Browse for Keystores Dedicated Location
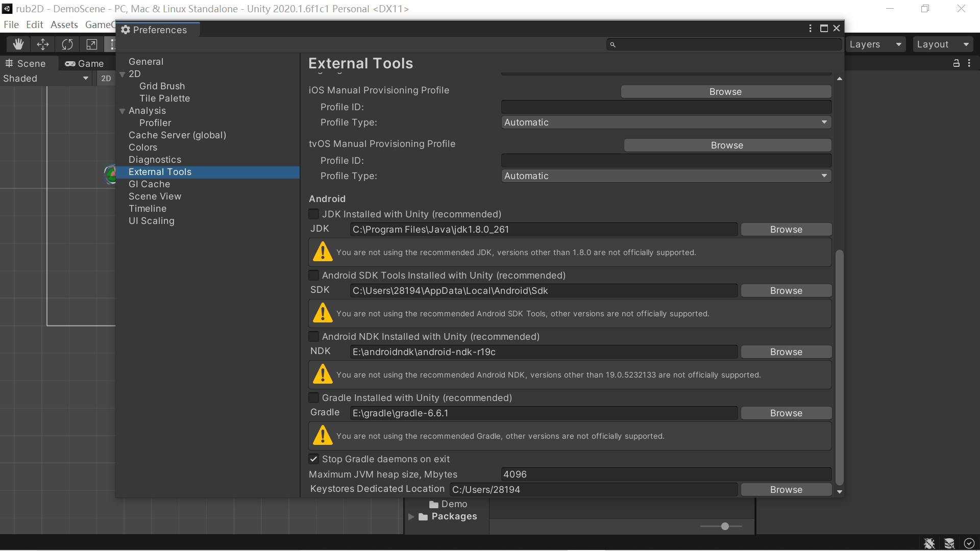Image resolution: width=980 pixels, height=551 pixels. coord(786,490)
